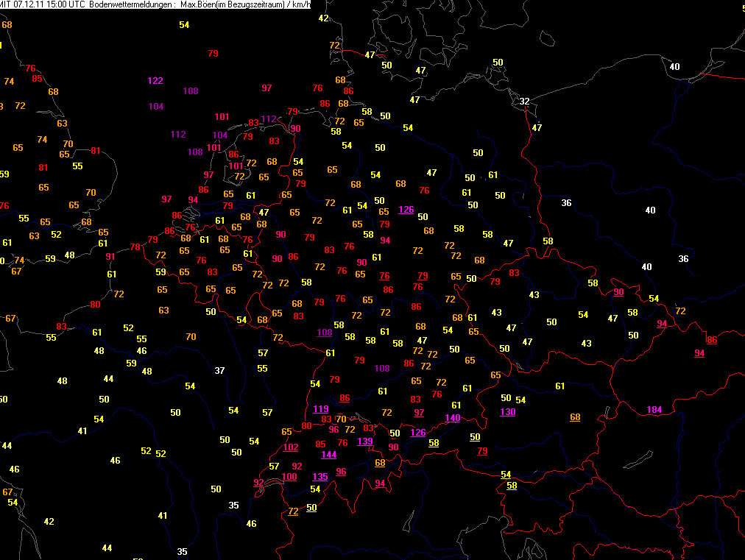Click the underlined red 76 reading
Image resolution: width=745 pixels, height=560 pixels.
tap(384, 276)
